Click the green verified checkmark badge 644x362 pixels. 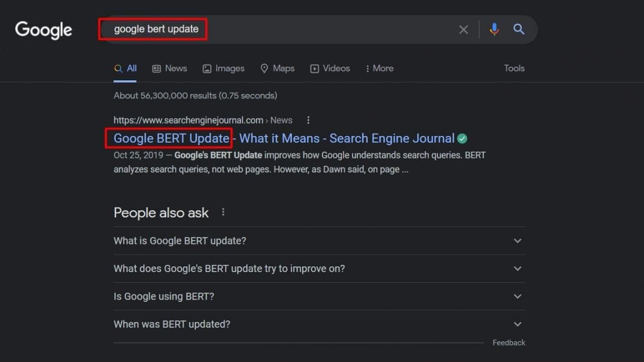462,139
